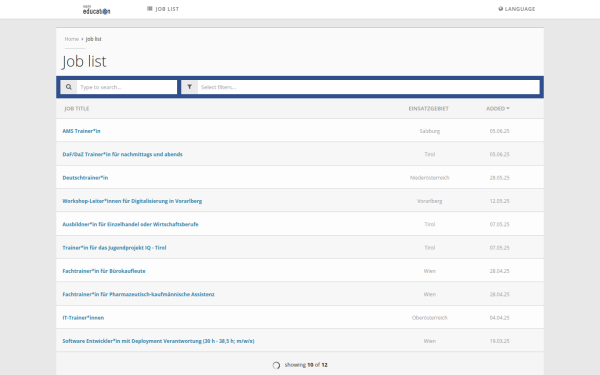Click the list icon beside Job List
Image resolution: width=600 pixels, height=375 pixels.
(x=150, y=8)
